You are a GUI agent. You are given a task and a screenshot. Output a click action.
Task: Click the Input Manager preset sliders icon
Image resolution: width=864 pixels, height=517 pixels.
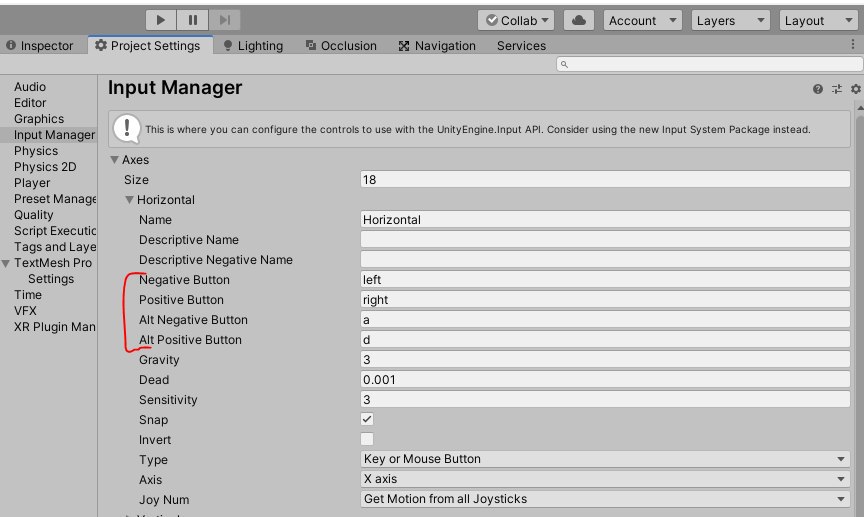click(837, 89)
